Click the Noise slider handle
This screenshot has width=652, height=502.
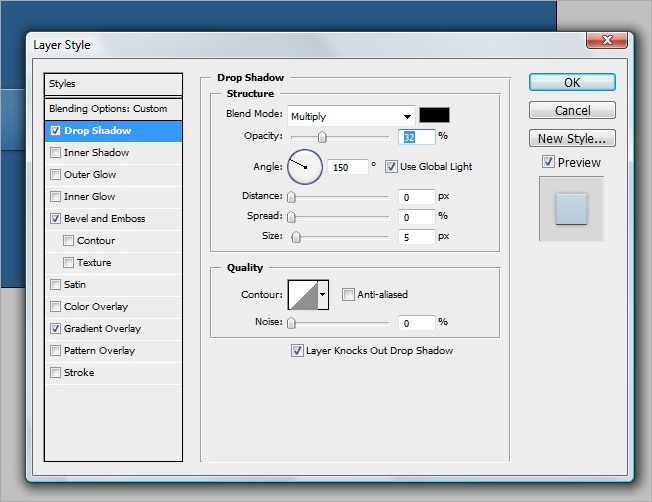(291, 323)
